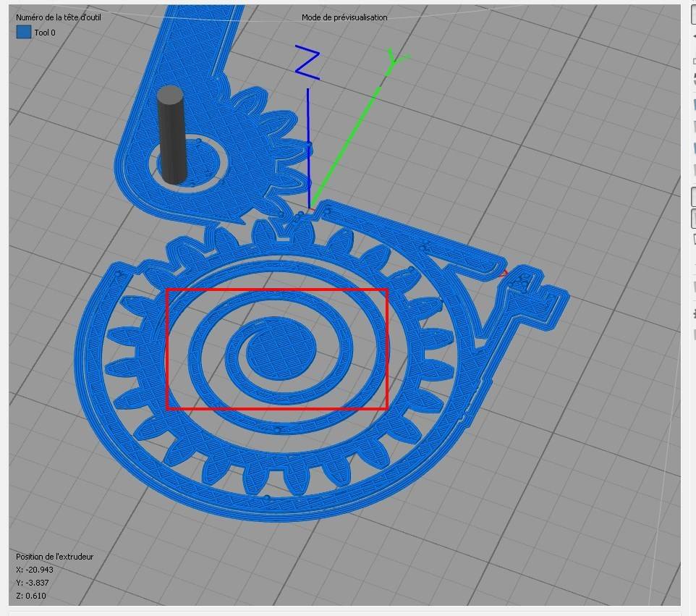Click the X: -20.943 coordinate value
The height and width of the screenshot is (616, 696).
pos(35,570)
